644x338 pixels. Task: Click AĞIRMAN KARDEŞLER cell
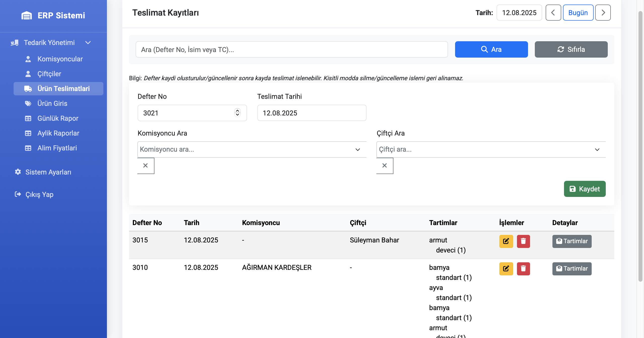(x=277, y=267)
